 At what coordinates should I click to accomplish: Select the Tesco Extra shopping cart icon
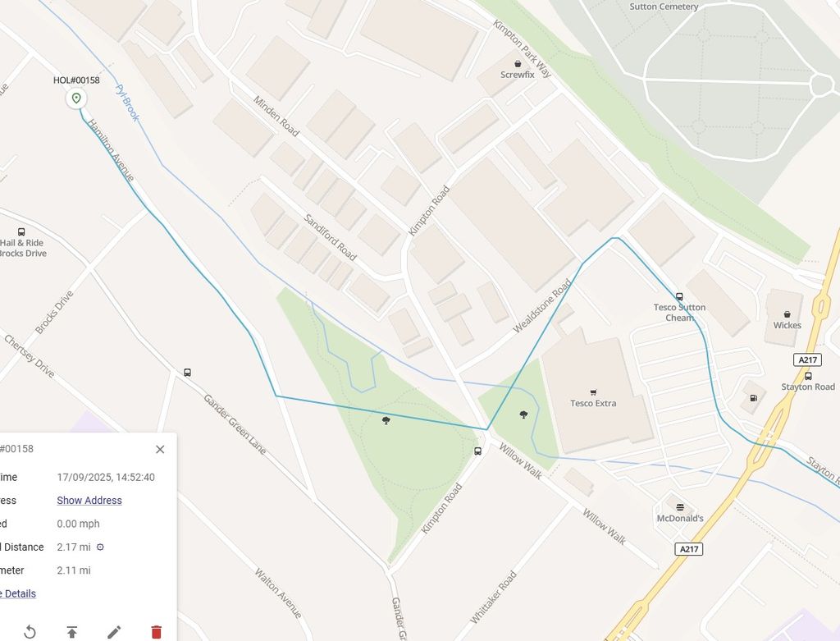pos(593,393)
